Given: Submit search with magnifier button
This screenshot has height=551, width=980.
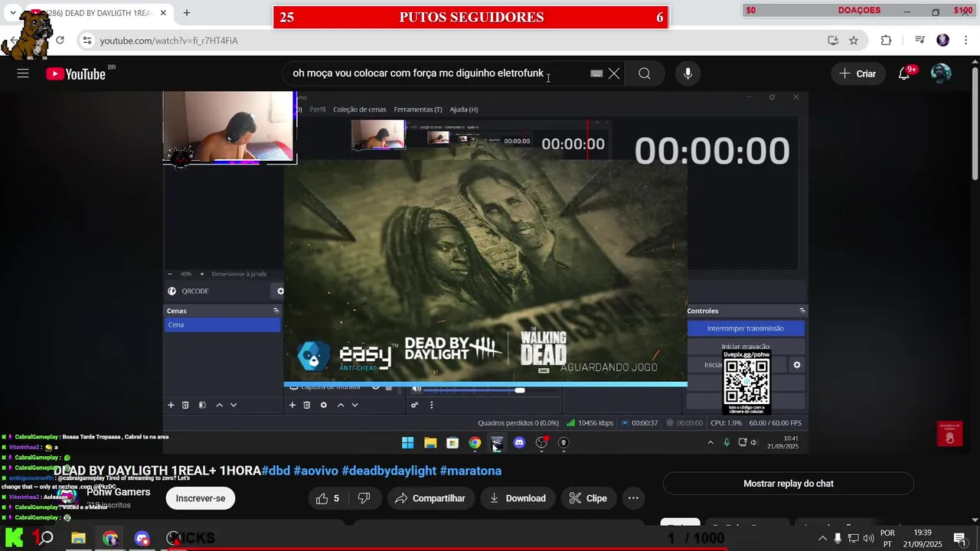Looking at the screenshot, I should pyautogui.click(x=645, y=73).
